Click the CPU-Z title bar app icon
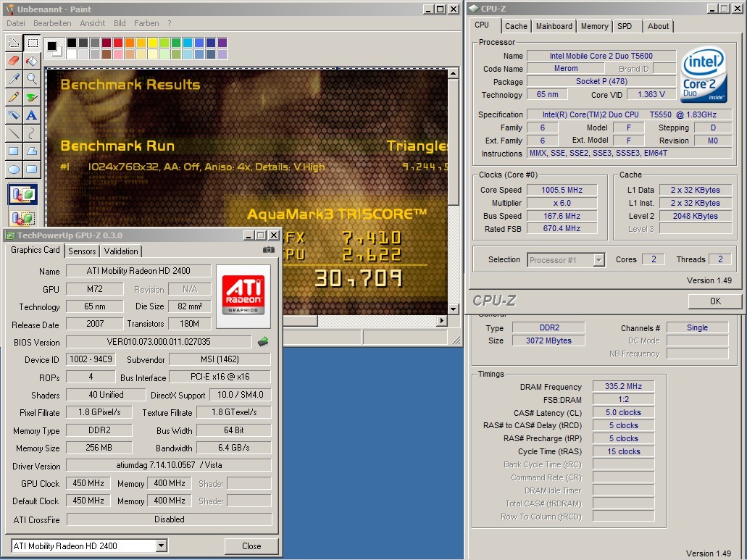 (474, 9)
